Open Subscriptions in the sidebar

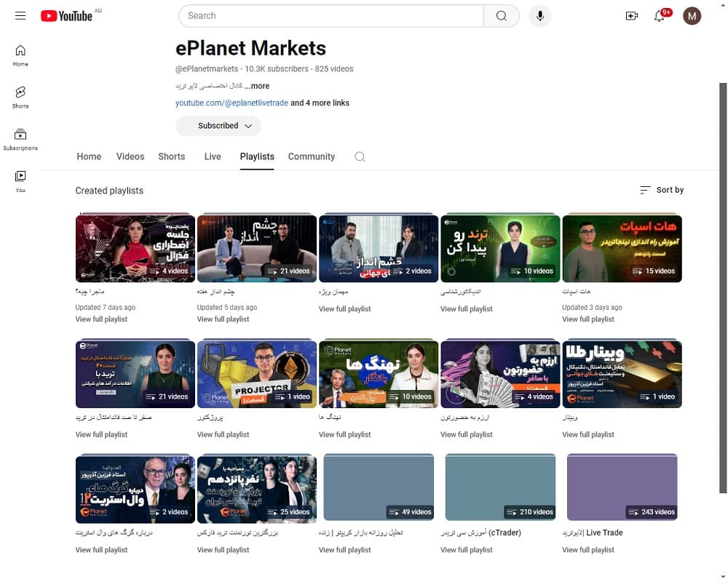(20, 139)
